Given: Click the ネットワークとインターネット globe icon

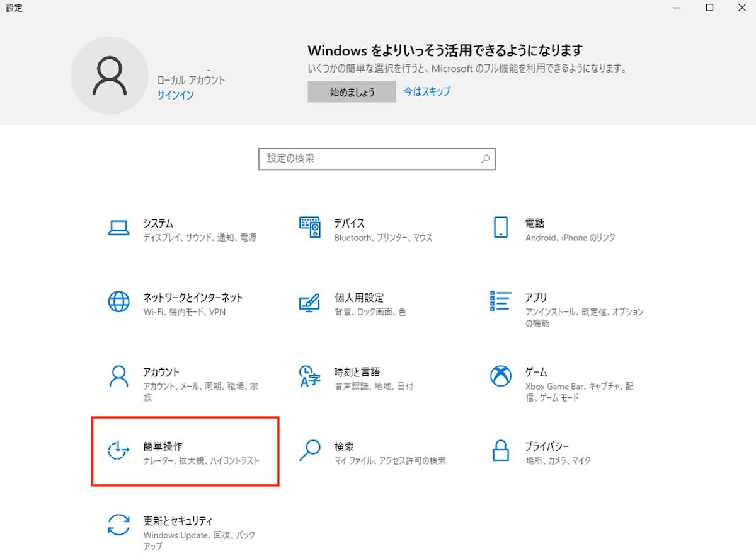Looking at the screenshot, I should [x=118, y=302].
